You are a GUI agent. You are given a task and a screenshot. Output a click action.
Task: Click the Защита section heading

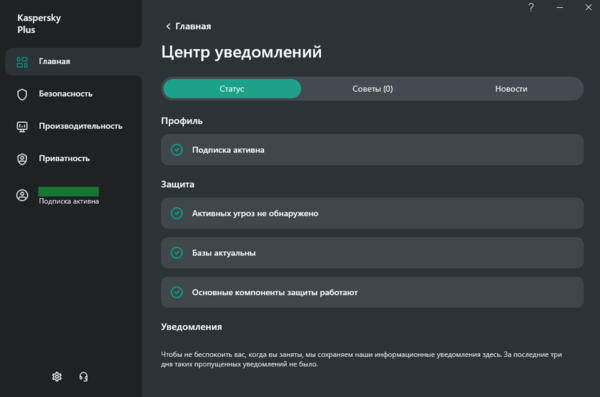click(x=178, y=185)
